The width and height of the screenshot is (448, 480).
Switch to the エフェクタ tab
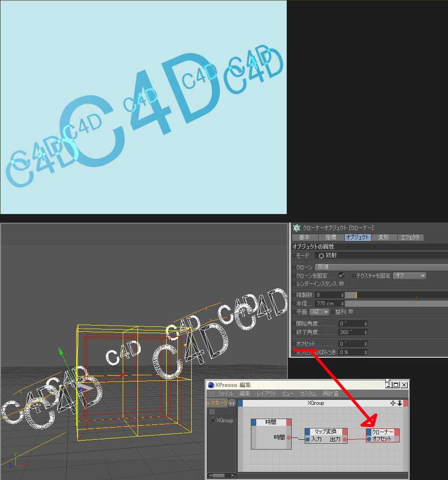coord(410,237)
